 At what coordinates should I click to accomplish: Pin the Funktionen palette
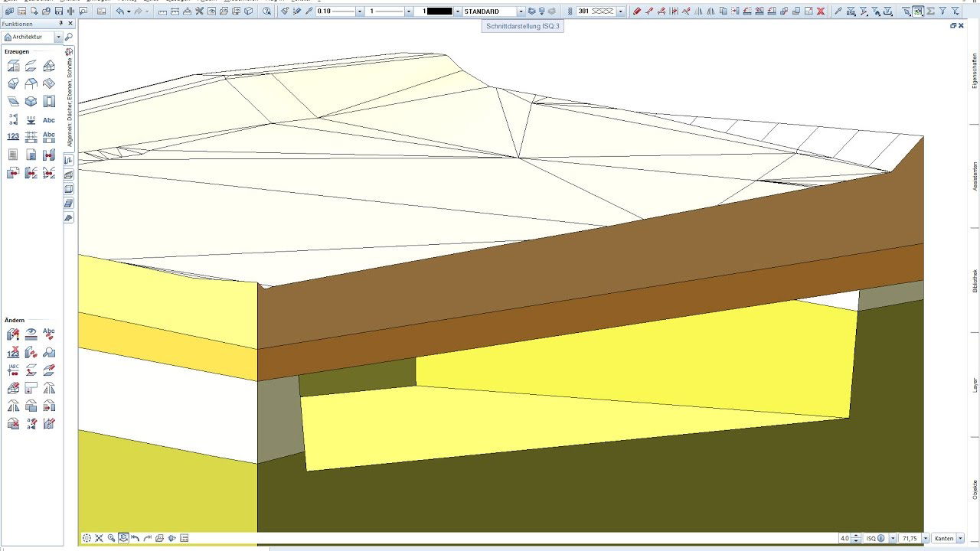[61, 24]
